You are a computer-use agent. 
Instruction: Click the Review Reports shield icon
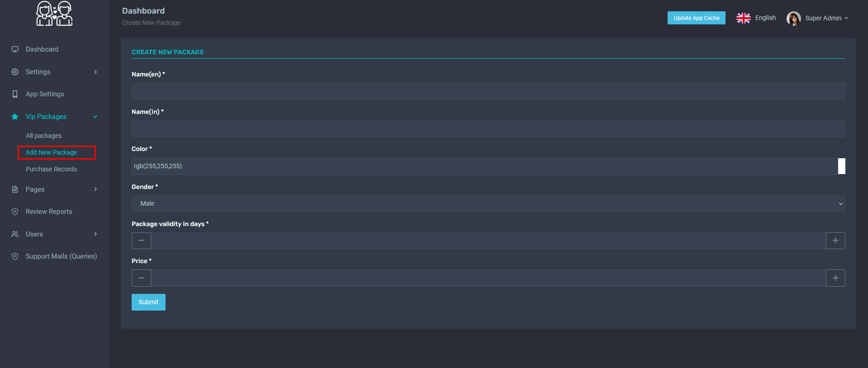tap(15, 212)
